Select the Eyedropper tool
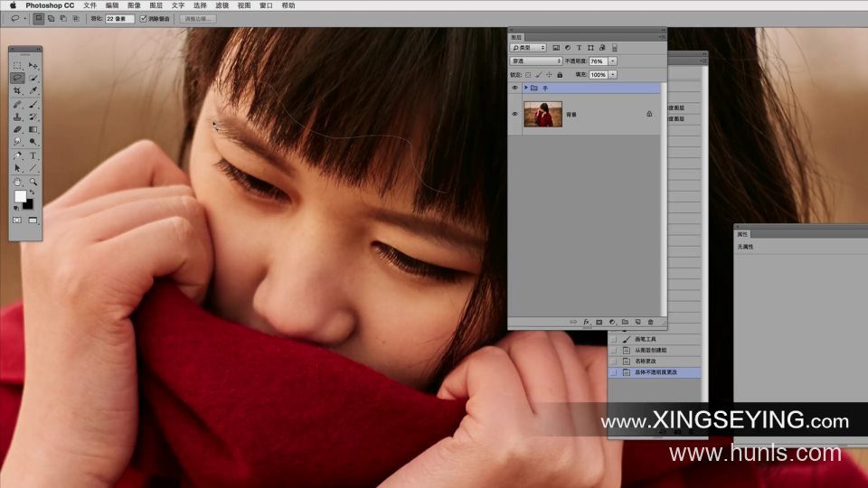 33,90
